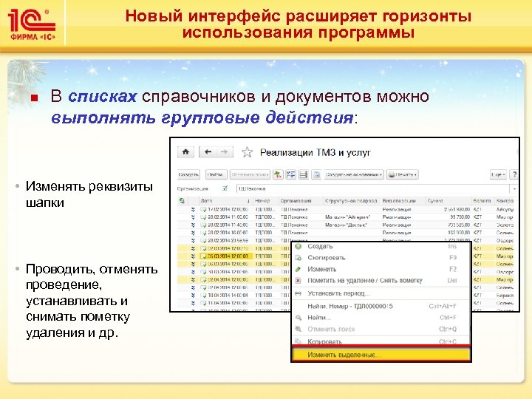Click the magnifier icon beside Найти...
This screenshot has height=399, width=532.
pos(299,318)
